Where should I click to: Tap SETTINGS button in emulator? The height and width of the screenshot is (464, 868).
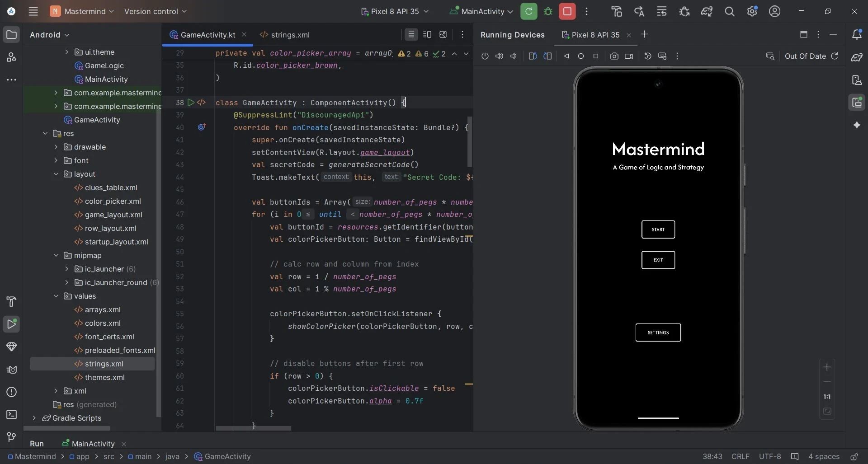(x=658, y=333)
